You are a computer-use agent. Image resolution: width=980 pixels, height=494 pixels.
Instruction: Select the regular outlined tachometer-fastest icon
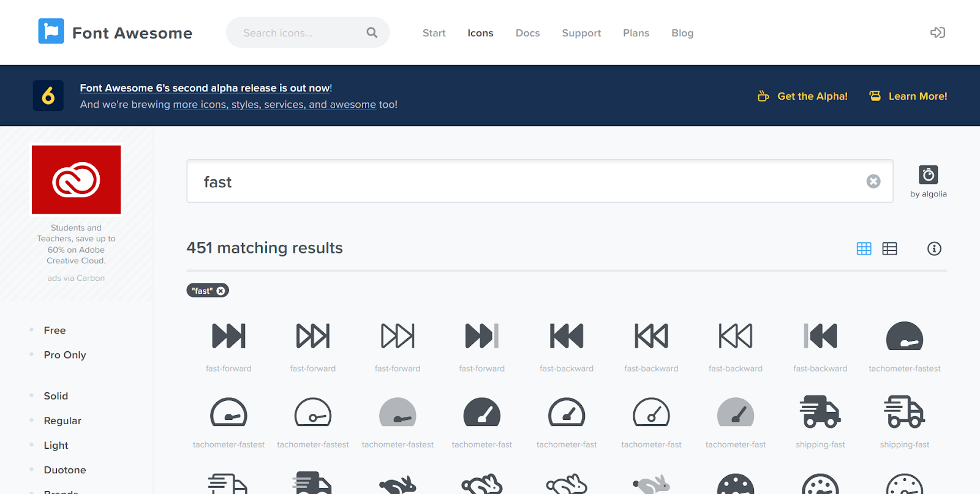(228, 412)
